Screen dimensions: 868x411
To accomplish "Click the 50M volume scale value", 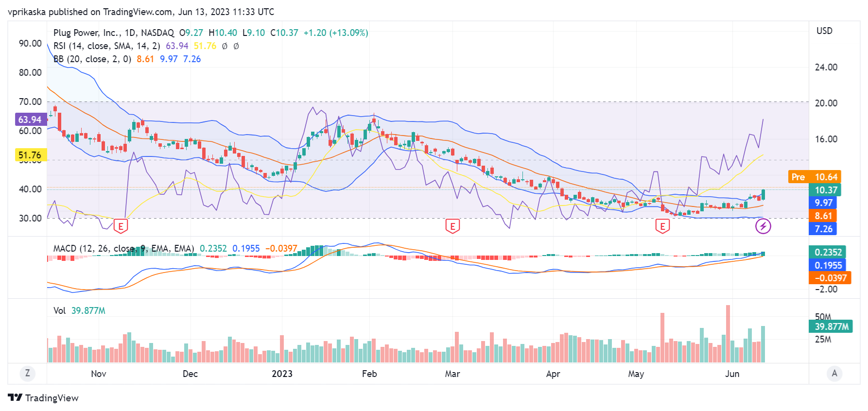I will point(823,317).
